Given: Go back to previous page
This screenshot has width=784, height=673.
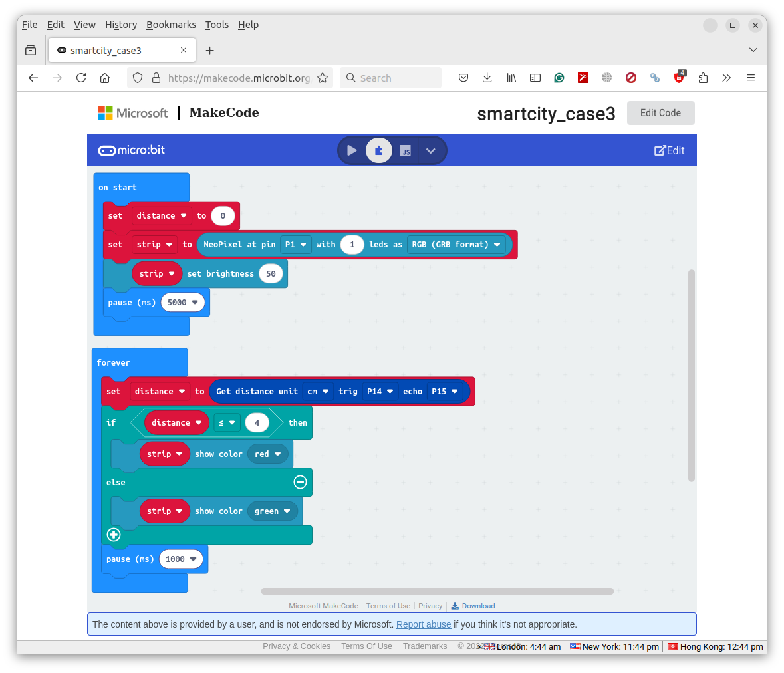Looking at the screenshot, I should [33, 78].
